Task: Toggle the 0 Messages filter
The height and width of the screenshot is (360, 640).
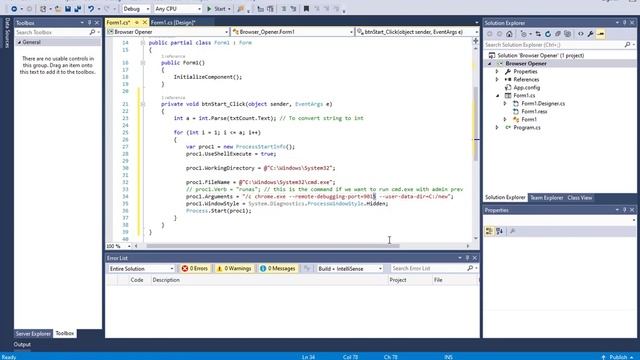Action: 277,268
